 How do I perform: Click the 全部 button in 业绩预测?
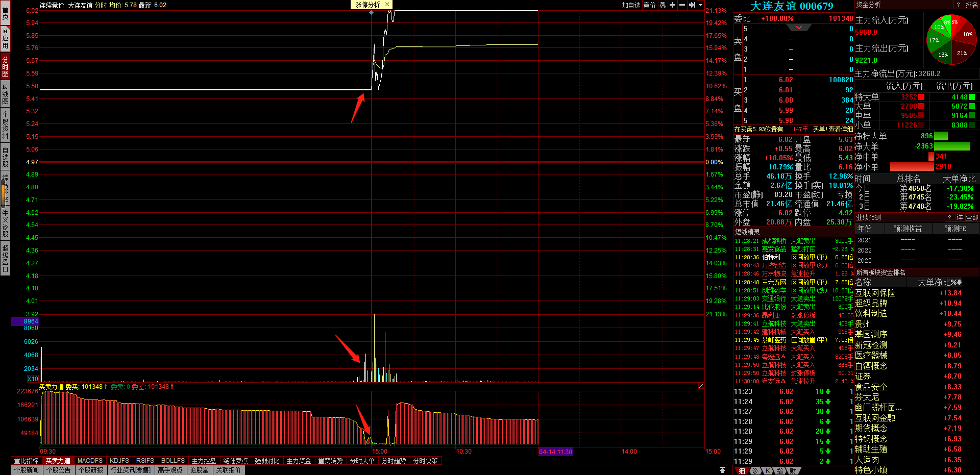click(972, 217)
